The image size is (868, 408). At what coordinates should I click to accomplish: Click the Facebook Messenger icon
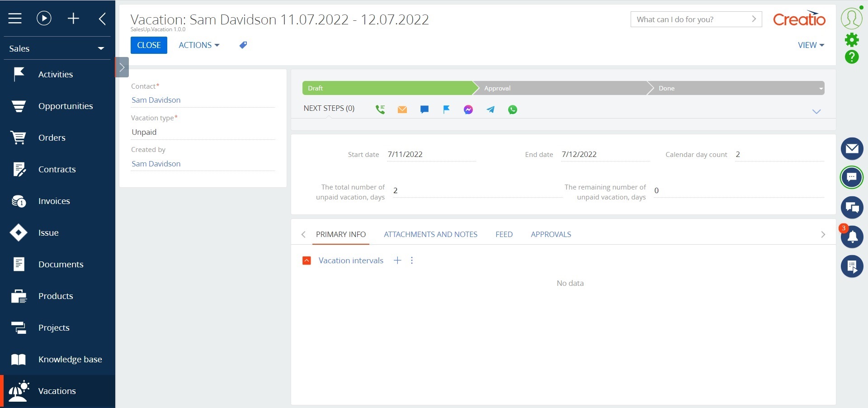point(468,109)
